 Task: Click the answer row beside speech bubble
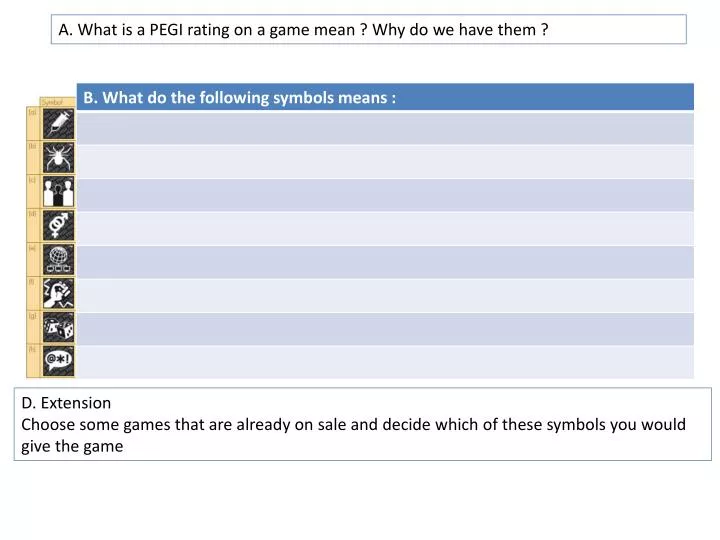[x=385, y=362]
